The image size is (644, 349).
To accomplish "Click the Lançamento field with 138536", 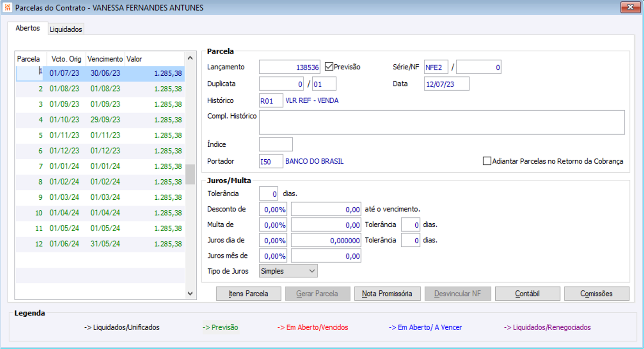I will (290, 67).
